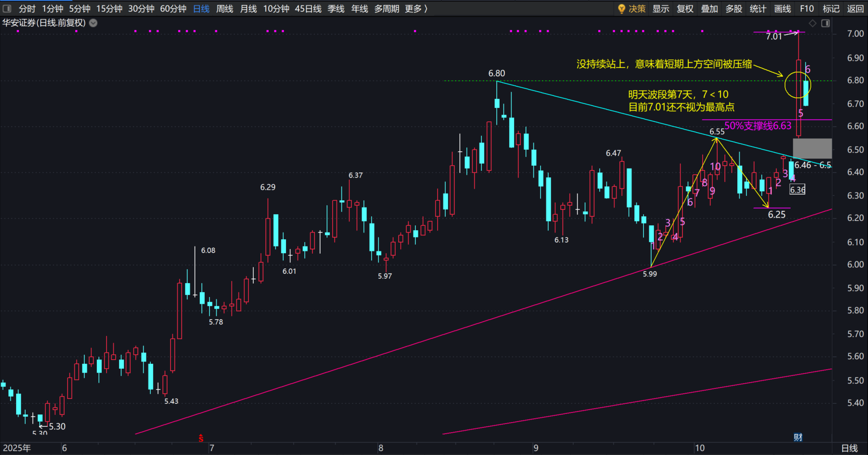This screenshot has width=868, height=455.
Task: Expand the 更多 periods chevron
Action: point(425,9)
